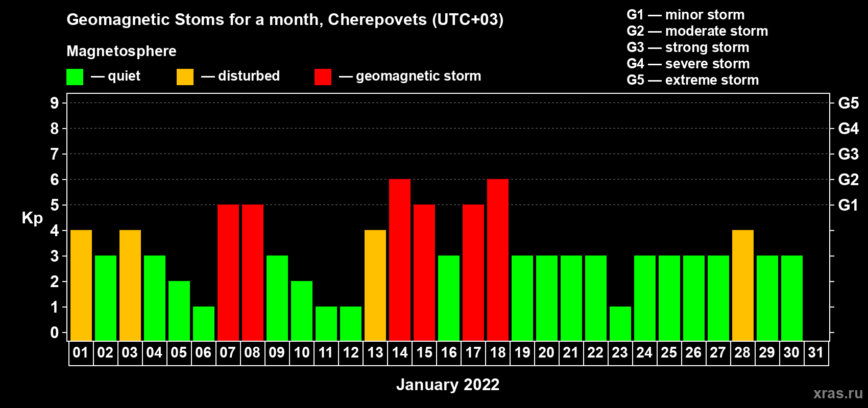Screen dimensions: 868x408
Task: Click the Magnetosphere heading
Action: pyautogui.click(x=122, y=51)
